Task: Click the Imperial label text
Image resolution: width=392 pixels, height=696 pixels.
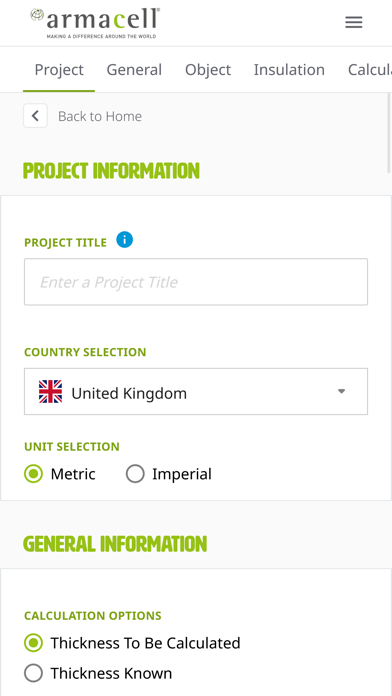Action: [182, 474]
